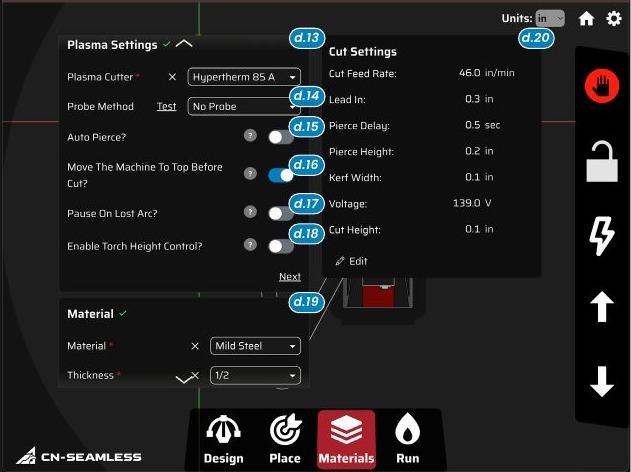Switch to the Design tab
Screen dimensions: 631x472
coord(224,439)
